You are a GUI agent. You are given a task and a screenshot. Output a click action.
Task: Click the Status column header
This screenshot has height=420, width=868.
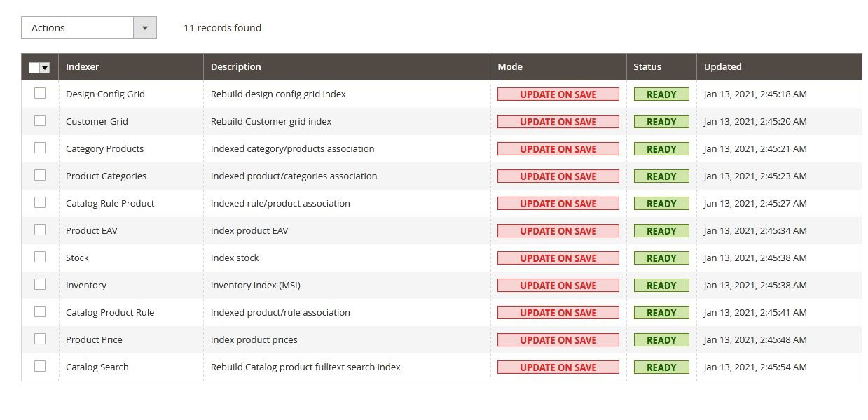(x=647, y=67)
